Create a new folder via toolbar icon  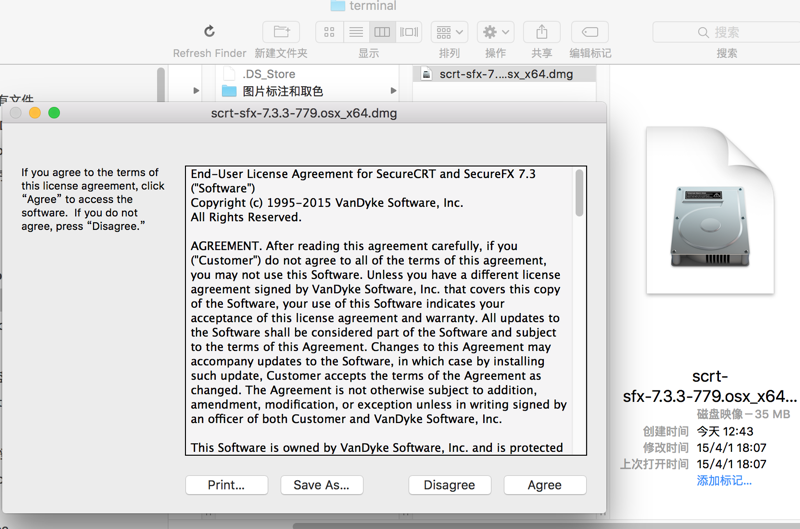pyautogui.click(x=281, y=32)
